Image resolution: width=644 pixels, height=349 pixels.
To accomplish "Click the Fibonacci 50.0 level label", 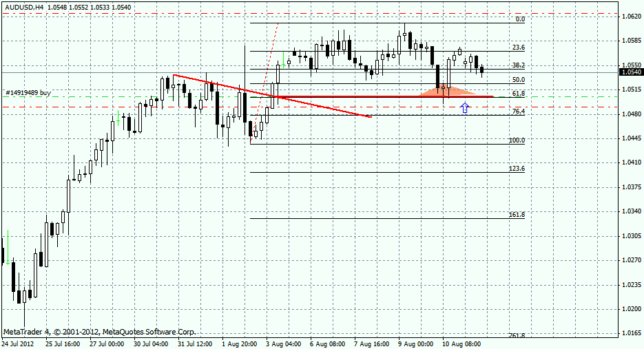I will (x=519, y=80).
